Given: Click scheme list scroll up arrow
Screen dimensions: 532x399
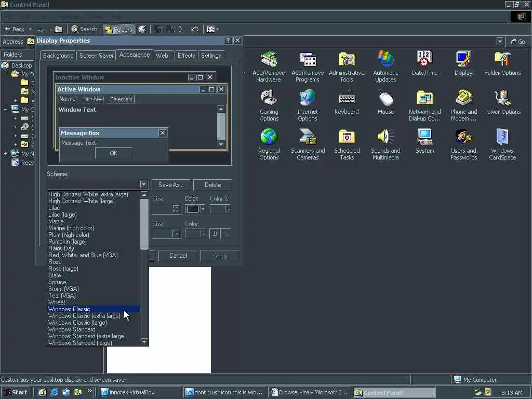Looking at the screenshot, I should point(144,195).
